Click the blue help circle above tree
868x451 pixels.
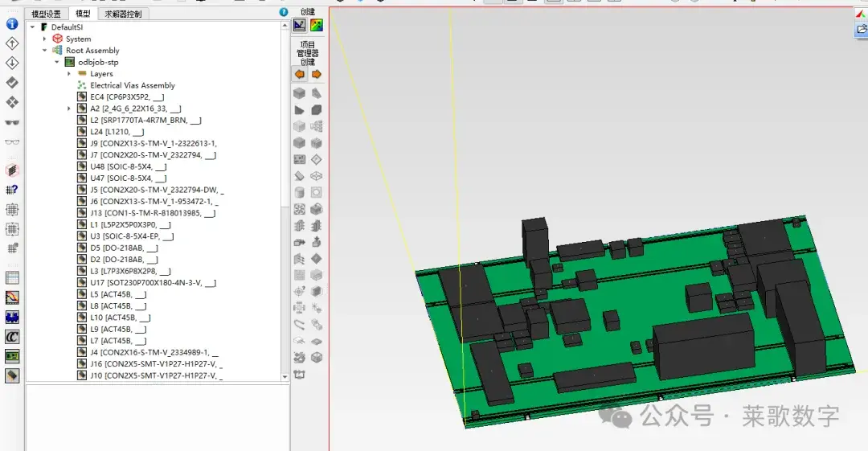(x=284, y=11)
